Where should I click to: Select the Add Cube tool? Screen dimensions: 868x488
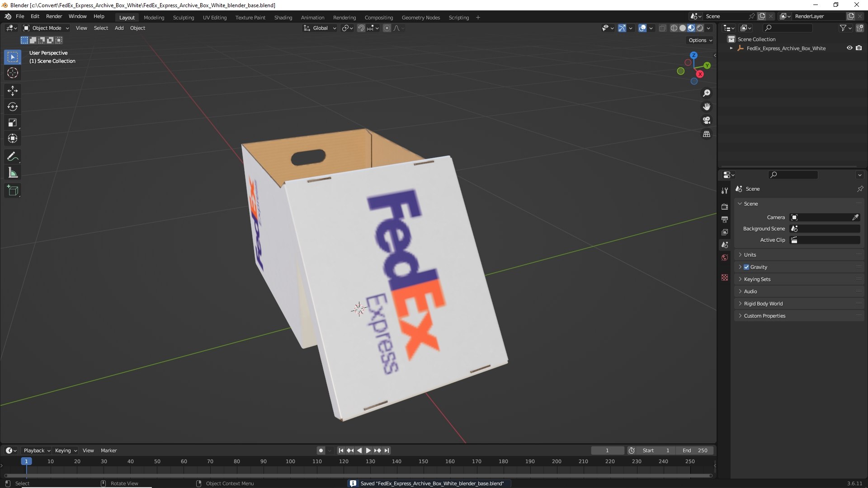coord(13,191)
